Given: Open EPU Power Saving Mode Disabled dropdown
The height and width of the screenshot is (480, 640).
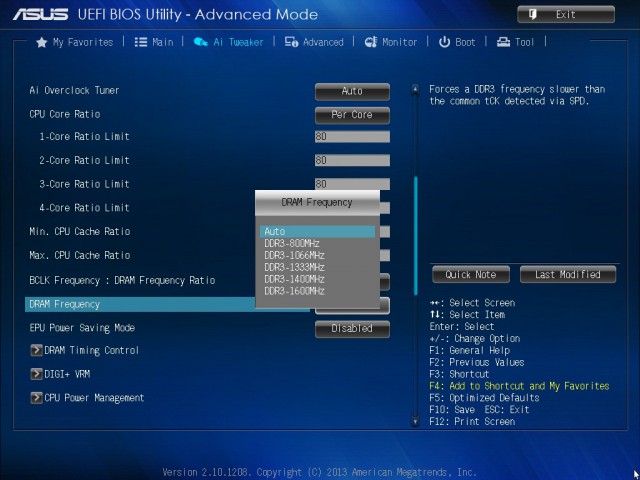Looking at the screenshot, I should [352, 329].
